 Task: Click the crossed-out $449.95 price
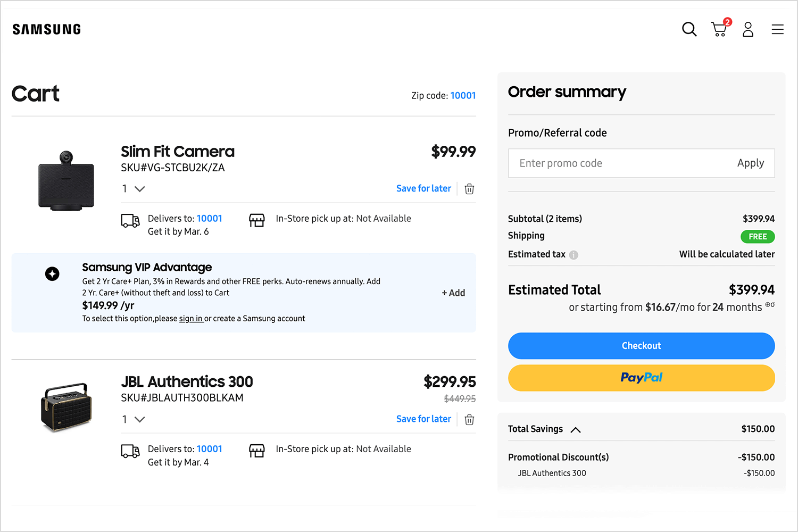[460, 399]
